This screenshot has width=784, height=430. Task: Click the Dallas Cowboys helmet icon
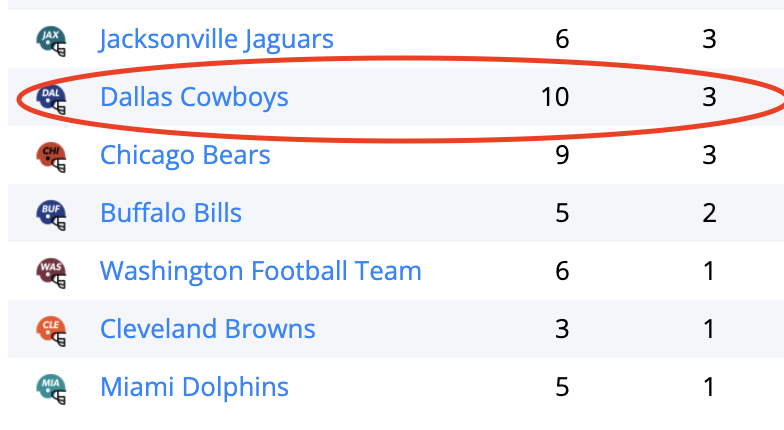coord(51,98)
